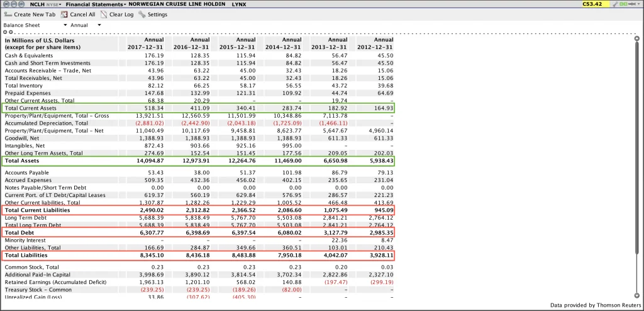Click the Total Current Assets row label
The width and height of the screenshot is (644, 311).
[30, 108]
